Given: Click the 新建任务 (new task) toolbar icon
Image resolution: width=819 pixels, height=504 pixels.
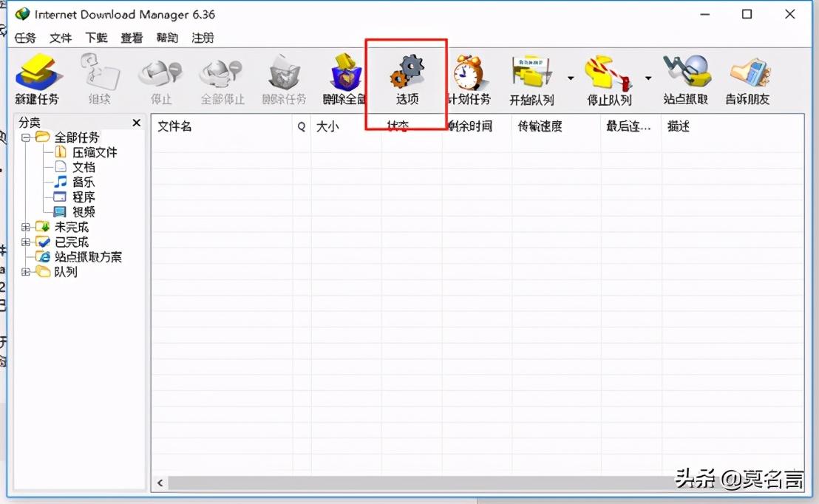Looking at the screenshot, I should (x=37, y=80).
